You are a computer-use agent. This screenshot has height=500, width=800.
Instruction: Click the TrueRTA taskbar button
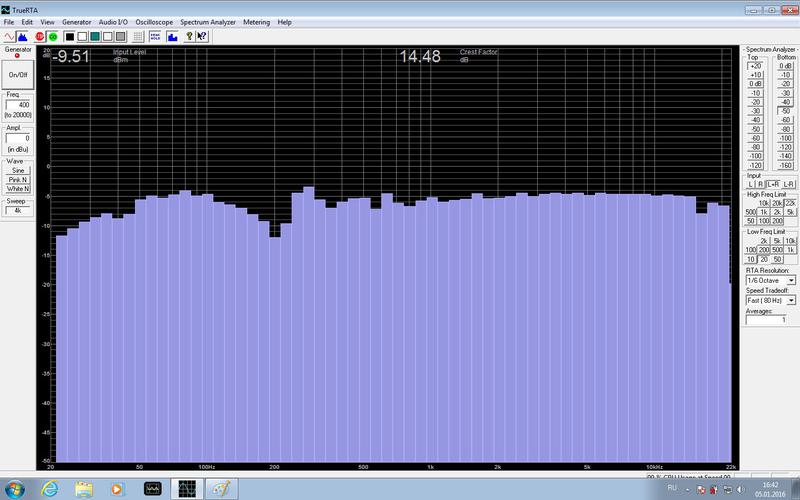pyautogui.click(x=187, y=489)
